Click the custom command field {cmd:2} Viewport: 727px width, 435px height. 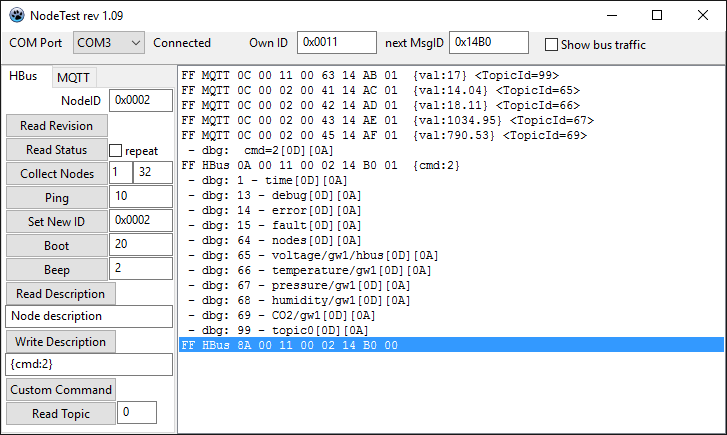tap(89, 365)
